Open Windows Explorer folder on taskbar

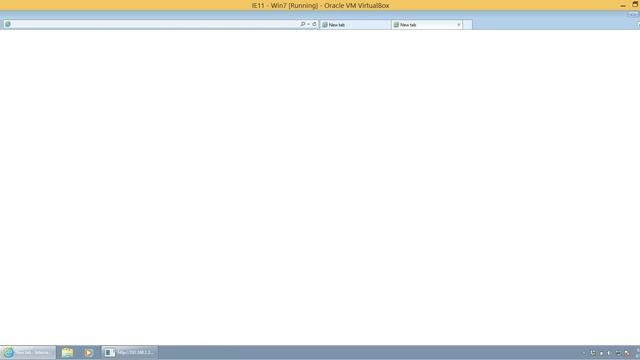point(67,352)
